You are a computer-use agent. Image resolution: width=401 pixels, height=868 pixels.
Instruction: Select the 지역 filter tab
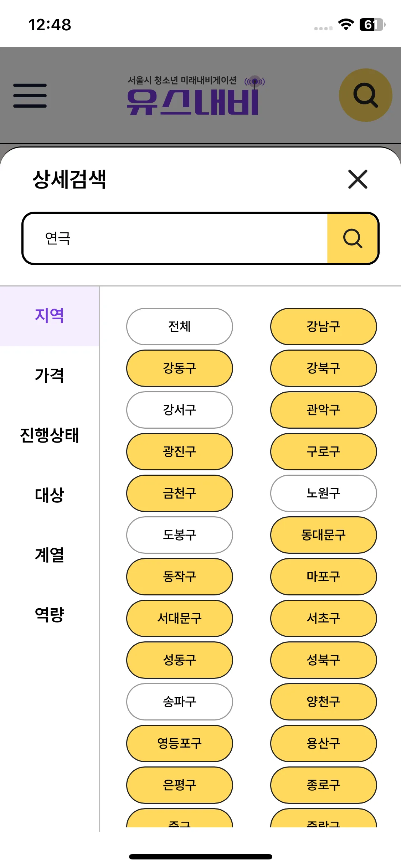pos(50,316)
